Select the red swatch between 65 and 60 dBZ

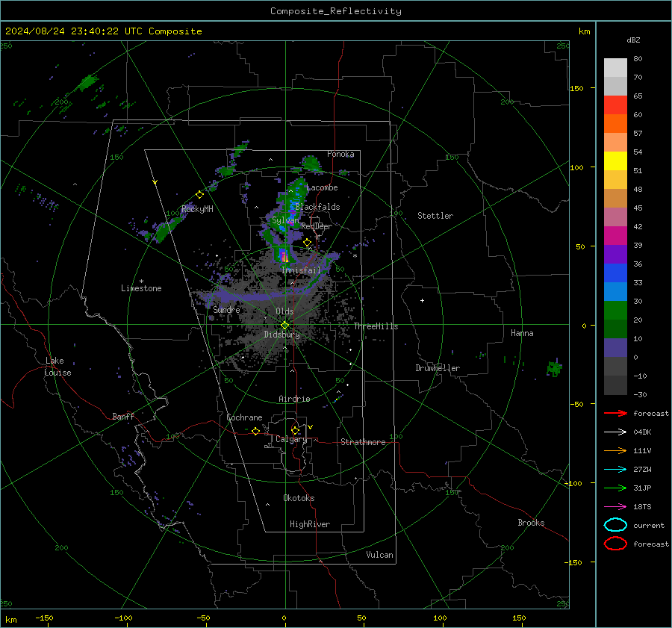615,105
